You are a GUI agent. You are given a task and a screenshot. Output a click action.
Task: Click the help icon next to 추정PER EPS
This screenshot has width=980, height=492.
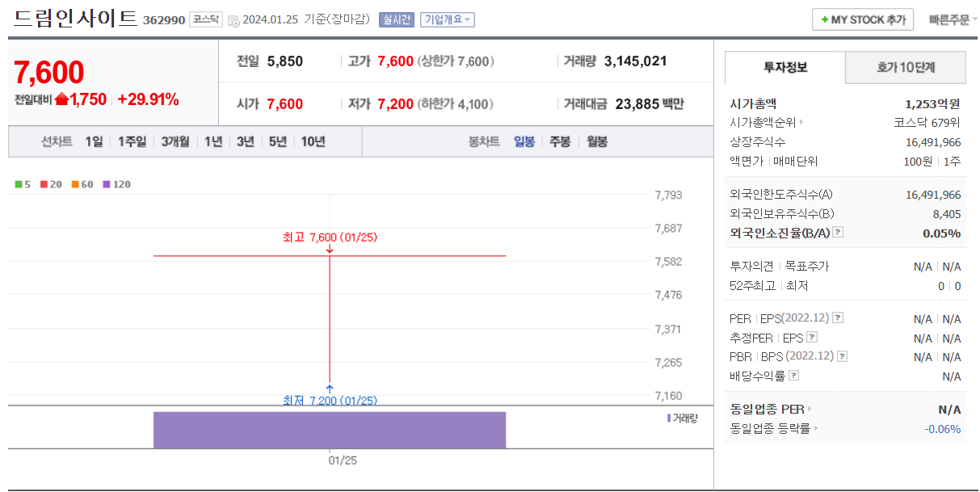[x=812, y=337]
